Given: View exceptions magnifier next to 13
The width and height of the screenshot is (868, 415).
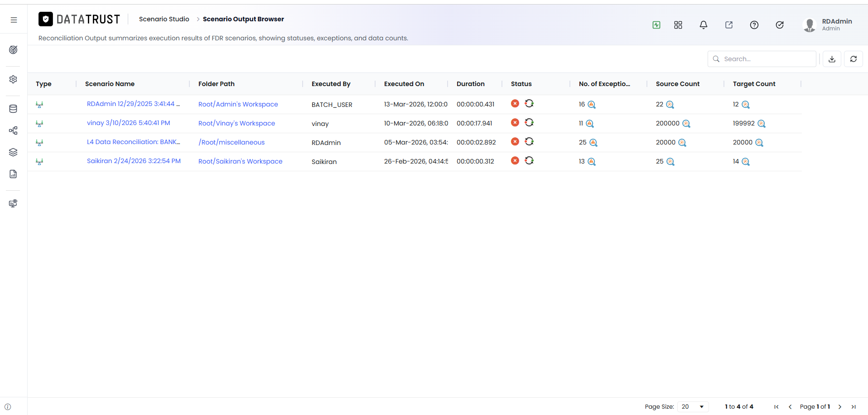Looking at the screenshot, I should (x=592, y=162).
